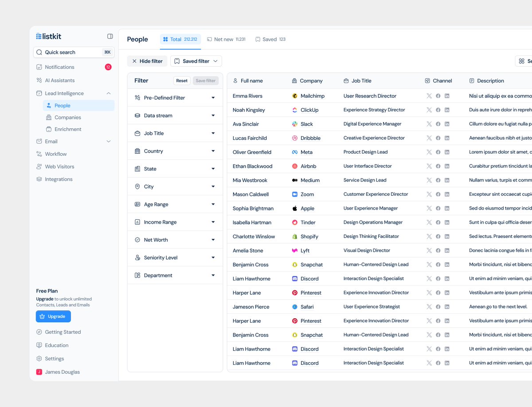The image size is (532, 407).
Task: Open Oliver Greenfield's X channel icon
Action: 429,152
